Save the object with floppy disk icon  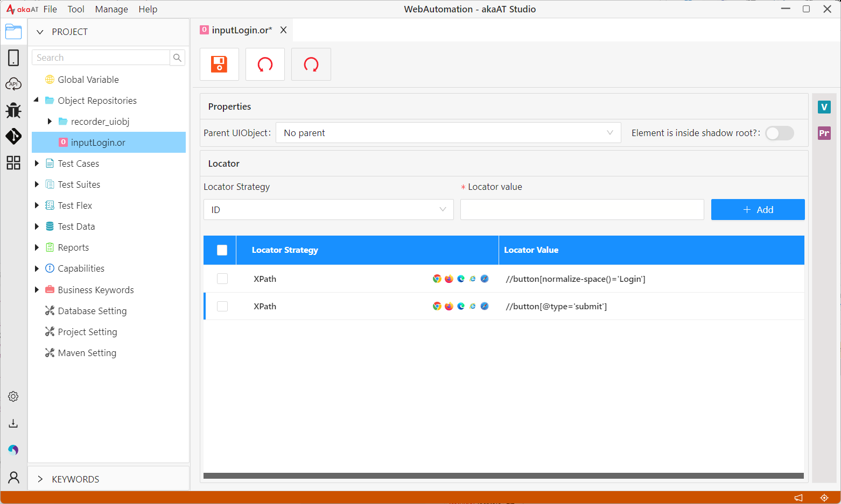[x=219, y=64]
